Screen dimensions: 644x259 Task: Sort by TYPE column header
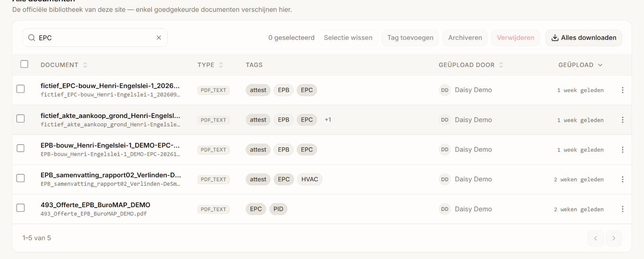click(x=210, y=65)
